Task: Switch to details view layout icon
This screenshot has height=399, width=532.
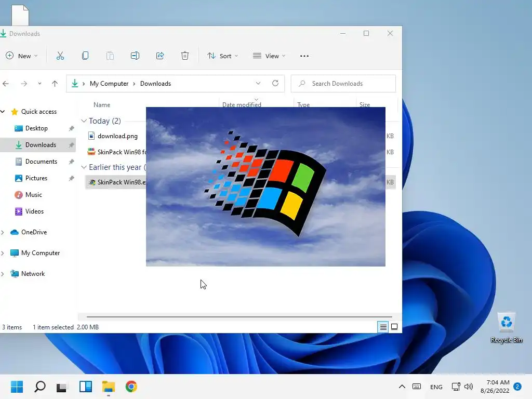Action: tap(383, 327)
